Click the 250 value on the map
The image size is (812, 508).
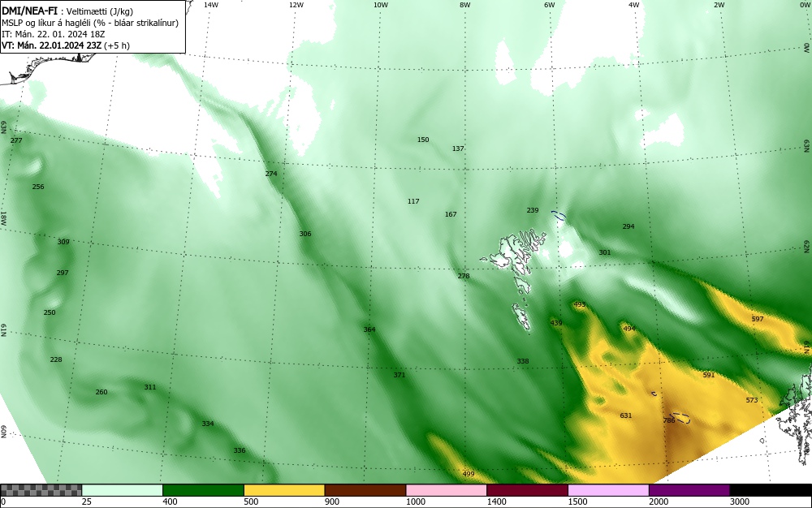click(x=50, y=312)
